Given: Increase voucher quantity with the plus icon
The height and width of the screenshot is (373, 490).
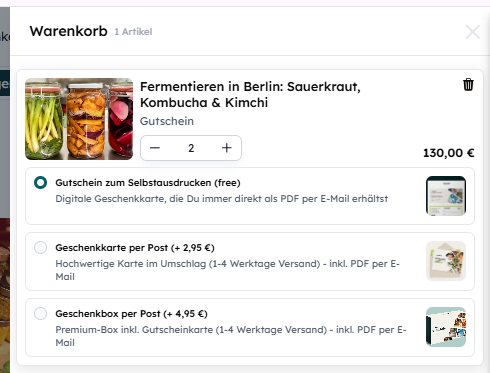Looking at the screenshot, I should 227,148.
